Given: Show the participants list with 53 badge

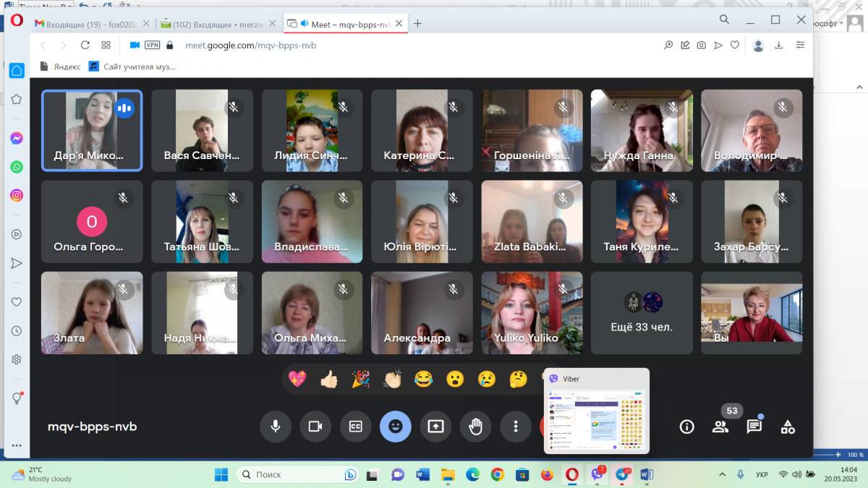Looking at the screenshot, I should [720, 427].
